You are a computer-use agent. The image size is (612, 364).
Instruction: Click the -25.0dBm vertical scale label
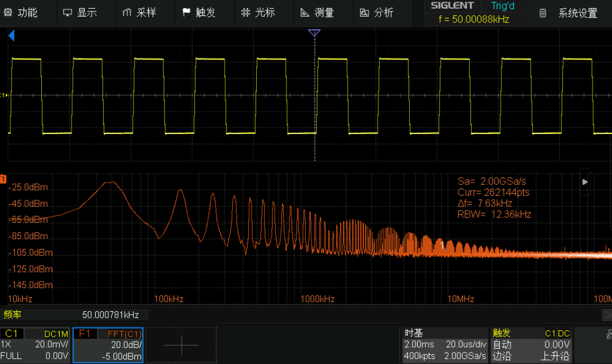pyautogui.click(x=29, y=188)
